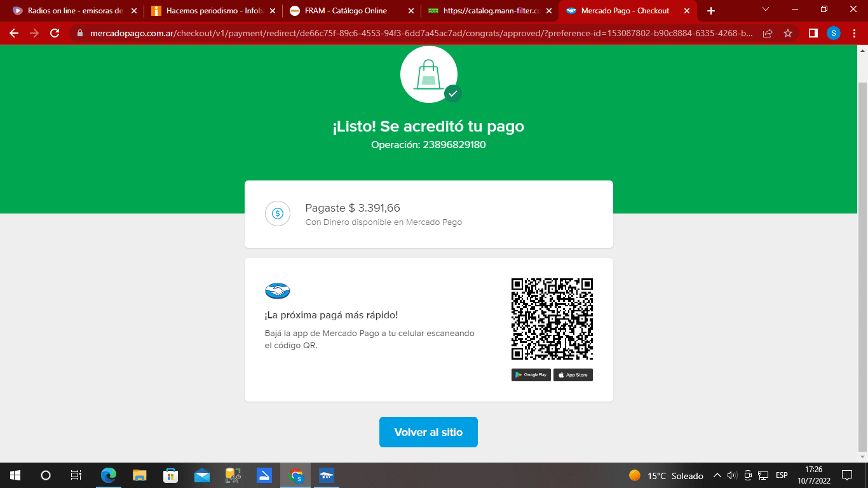View site security info via the lock icon

79,33
